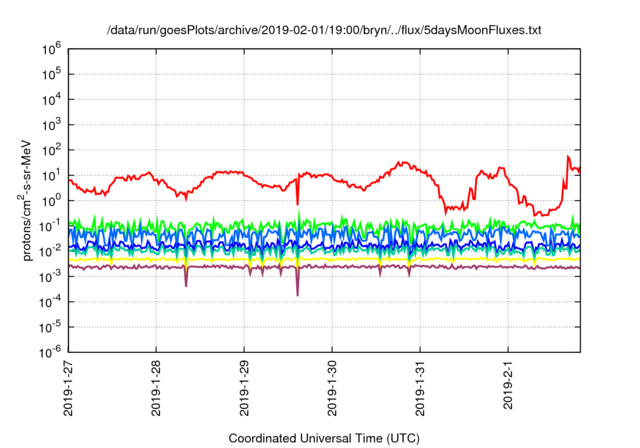Click the 2019-1-31 date tick label
Viewport: 640px width, 448px height.
coord(420,388)
